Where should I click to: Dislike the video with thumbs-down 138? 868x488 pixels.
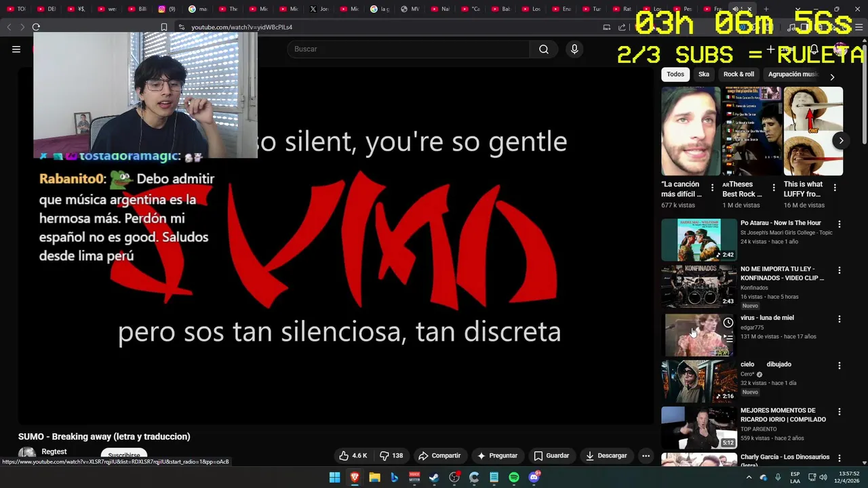point(391,455)
